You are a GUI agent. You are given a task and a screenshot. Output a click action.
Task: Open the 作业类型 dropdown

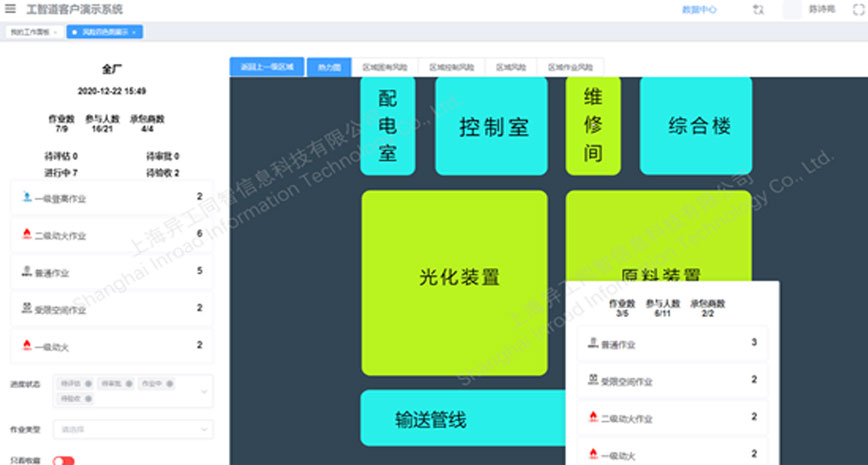tap(131, 429)
